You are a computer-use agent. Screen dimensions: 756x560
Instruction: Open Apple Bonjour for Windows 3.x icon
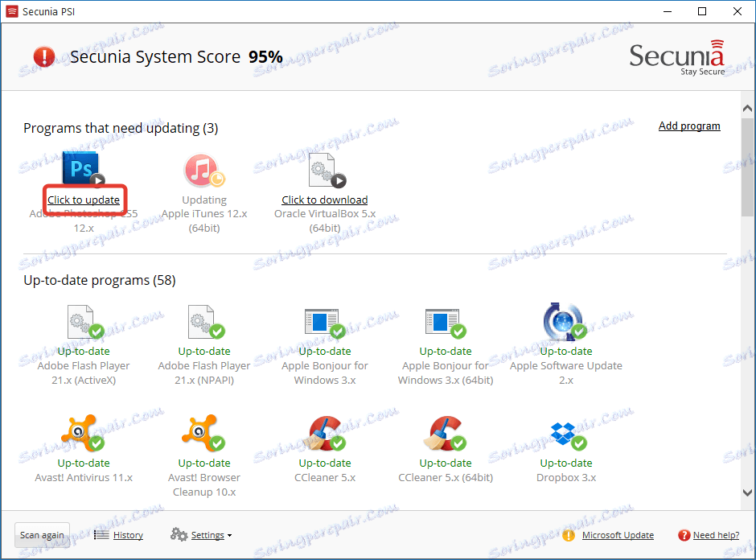(324, 323)
